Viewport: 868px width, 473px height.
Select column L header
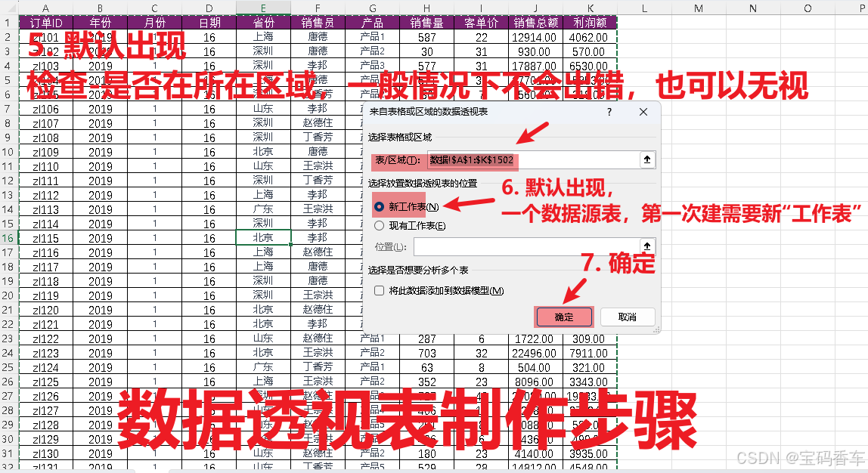[644, 8]
